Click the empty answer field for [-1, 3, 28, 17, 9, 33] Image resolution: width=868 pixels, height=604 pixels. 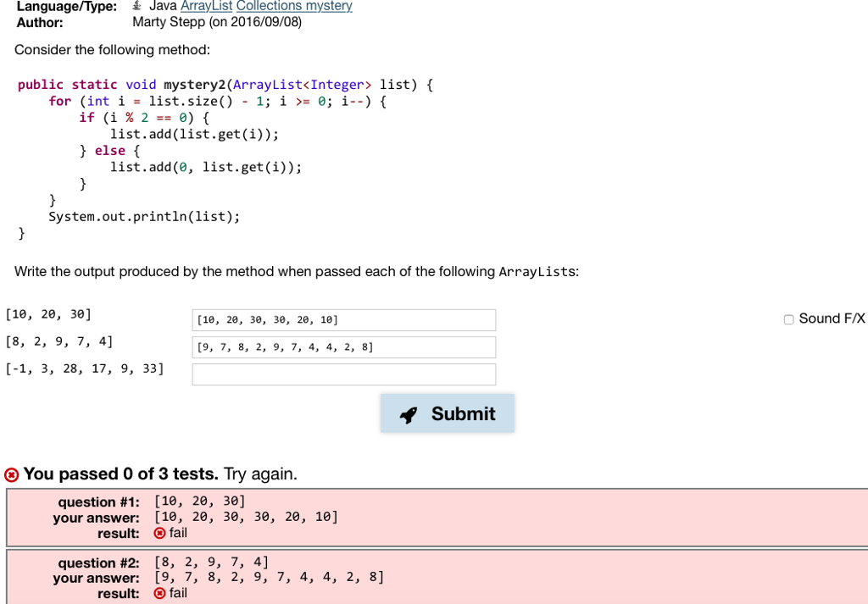(343, 374)
